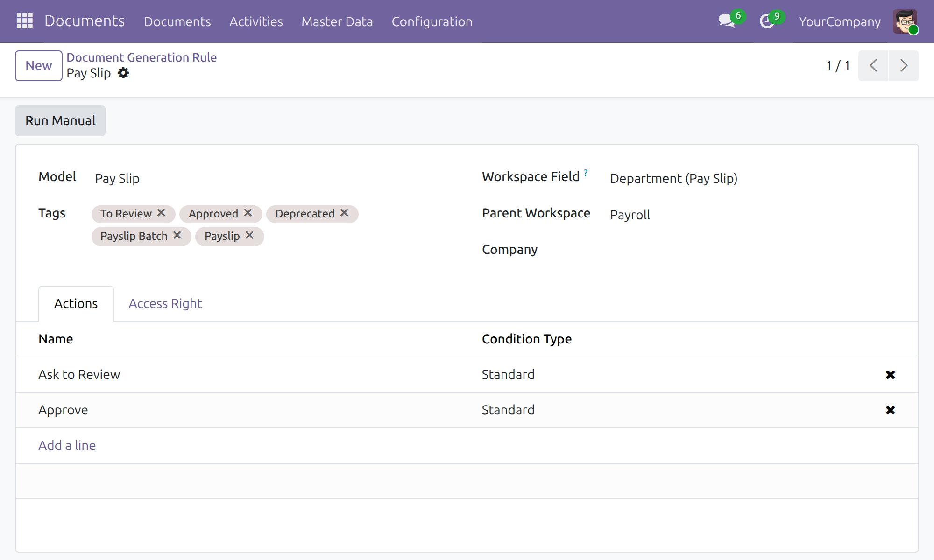This screenshot has height=560, width=934.
Task: Click the Documents app title
Action: (x=85, y=21)
